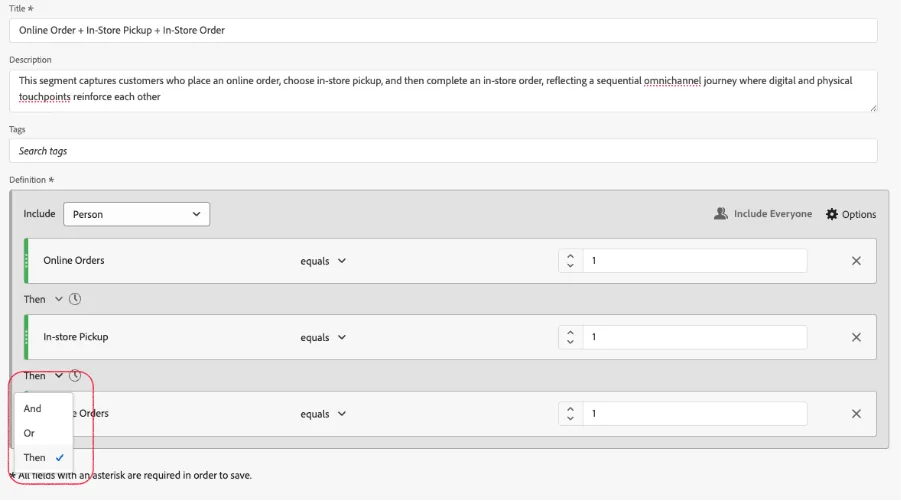
Task: Collapse Then operator below In-store Pickup
Action: click(43, 376)
